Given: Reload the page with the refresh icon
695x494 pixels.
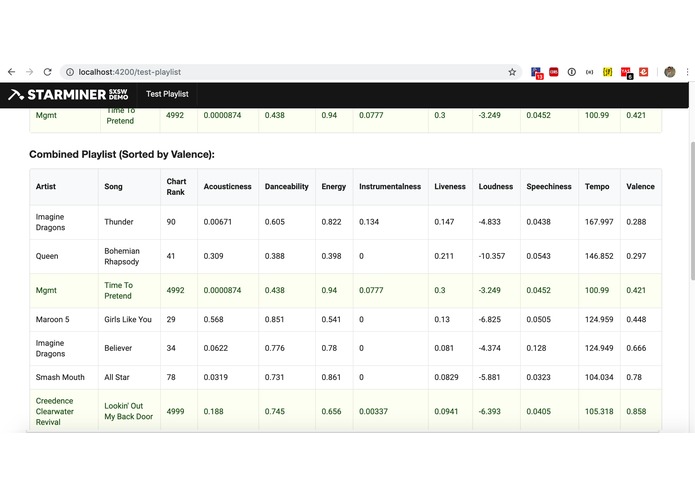Looking at the screenshot, I should [x=47, y=72].
